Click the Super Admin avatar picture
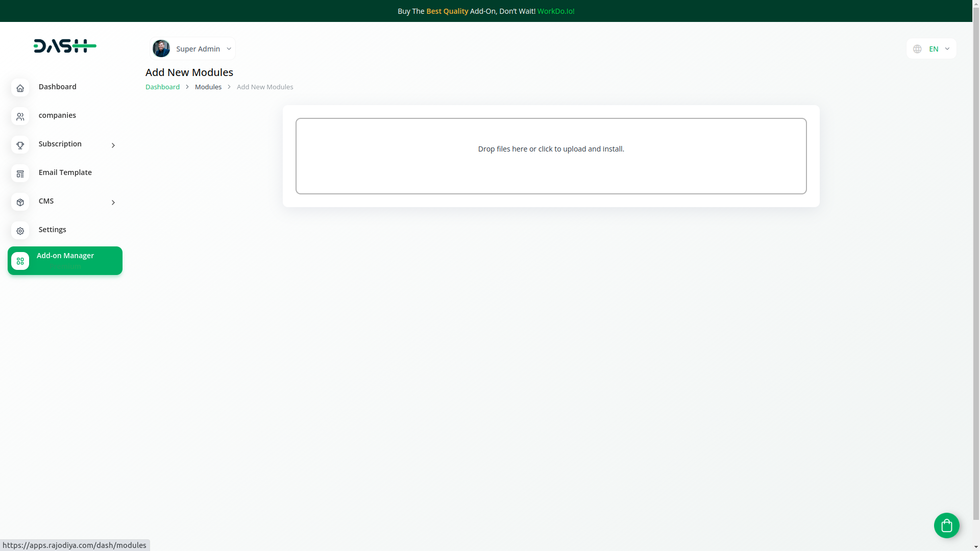 (161, 48)
